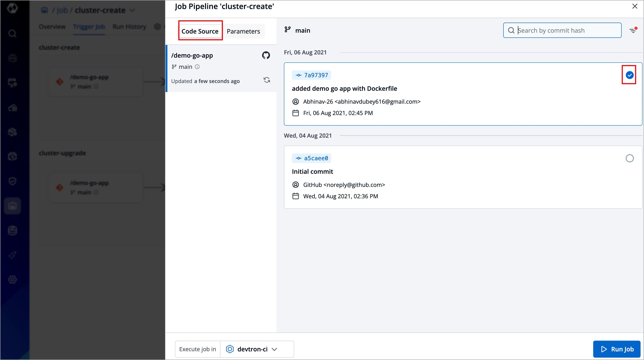Click the commit hash chip a5caee0

click(311, 158)
